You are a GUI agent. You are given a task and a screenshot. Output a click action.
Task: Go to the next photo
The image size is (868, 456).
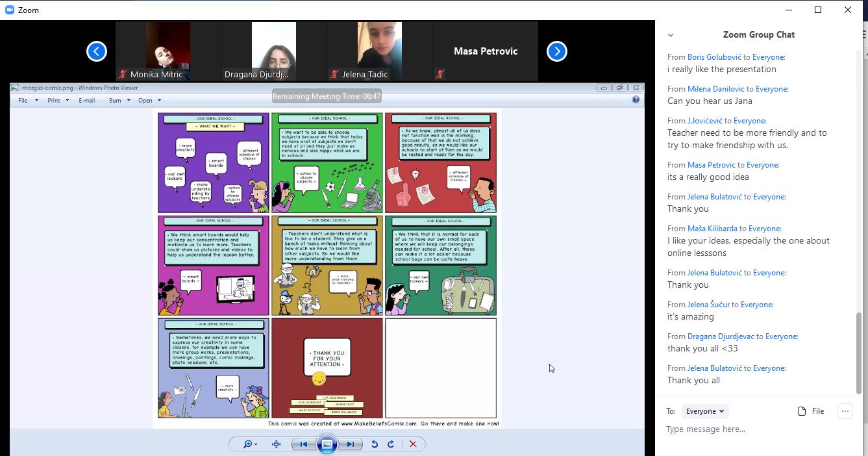351,444
